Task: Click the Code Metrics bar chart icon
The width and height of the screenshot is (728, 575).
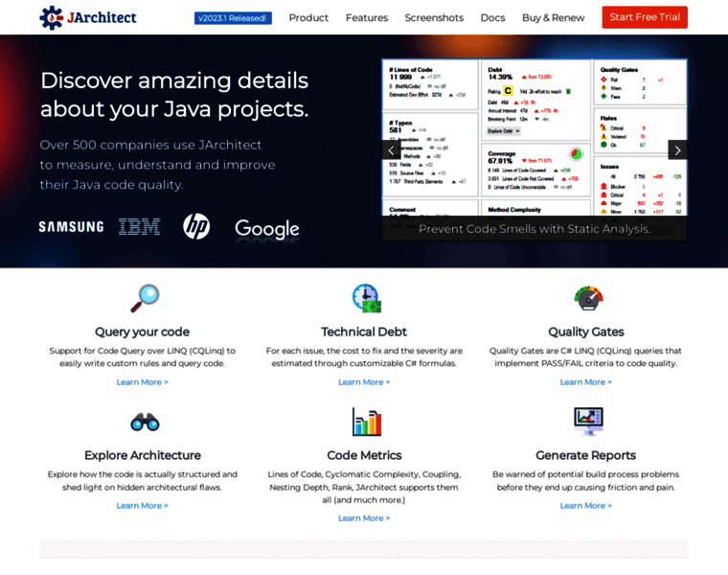Action: click(366, 422)
